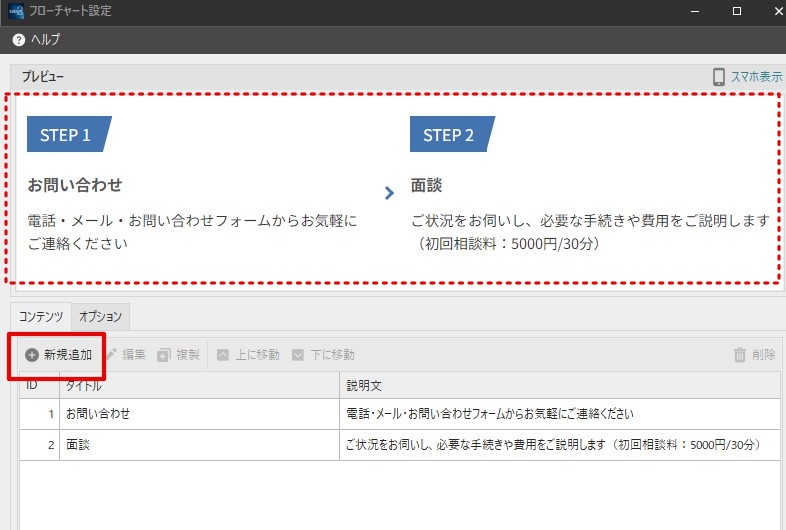
Task: Switch to the オプション tab
Action: (x=100, y=316)
